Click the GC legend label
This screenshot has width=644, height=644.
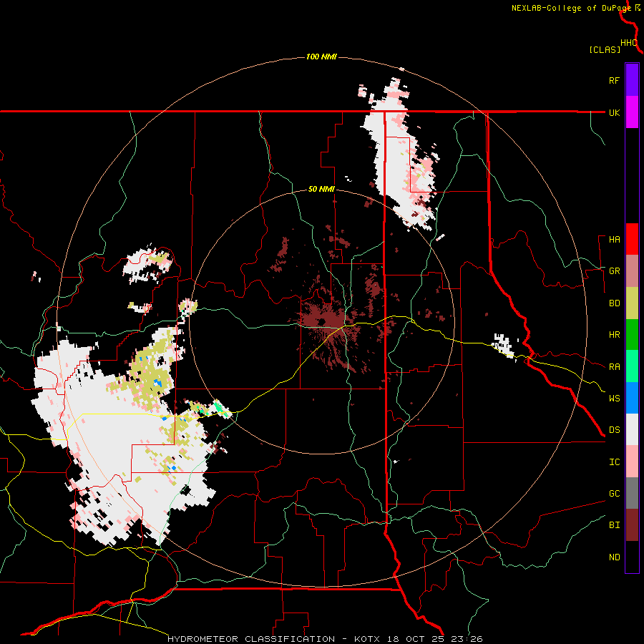[x=614, y=494]
